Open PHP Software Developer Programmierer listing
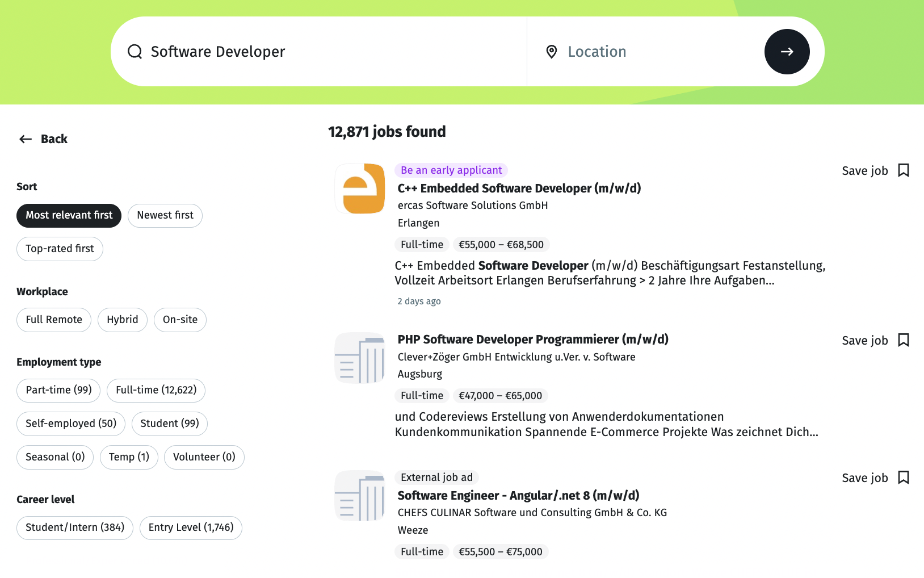The width and height of the screenshot is (924, 578). tap(532, 340)
